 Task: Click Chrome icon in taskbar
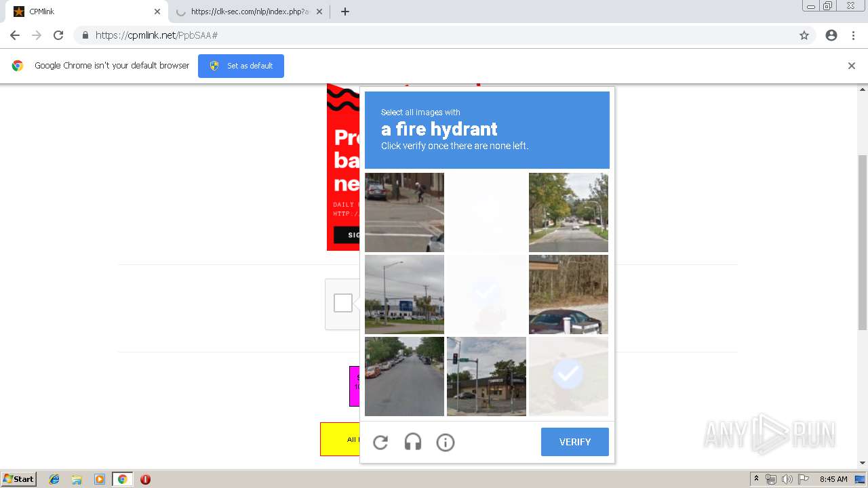(x=122, y=479)
